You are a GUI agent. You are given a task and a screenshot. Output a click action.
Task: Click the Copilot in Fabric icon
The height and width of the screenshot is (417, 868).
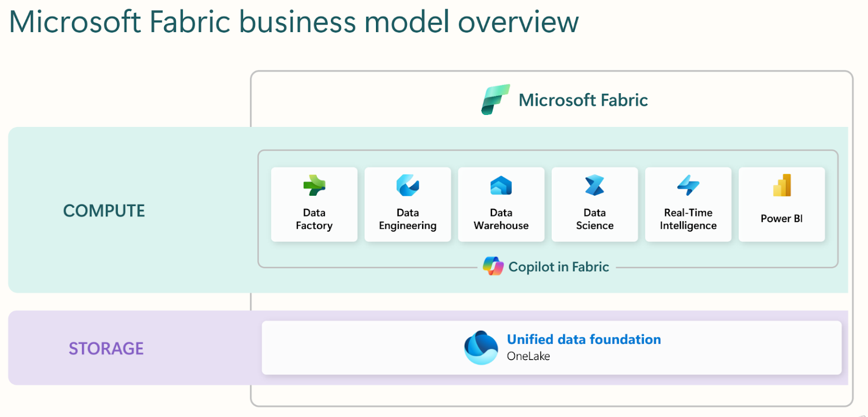(493, 266)
